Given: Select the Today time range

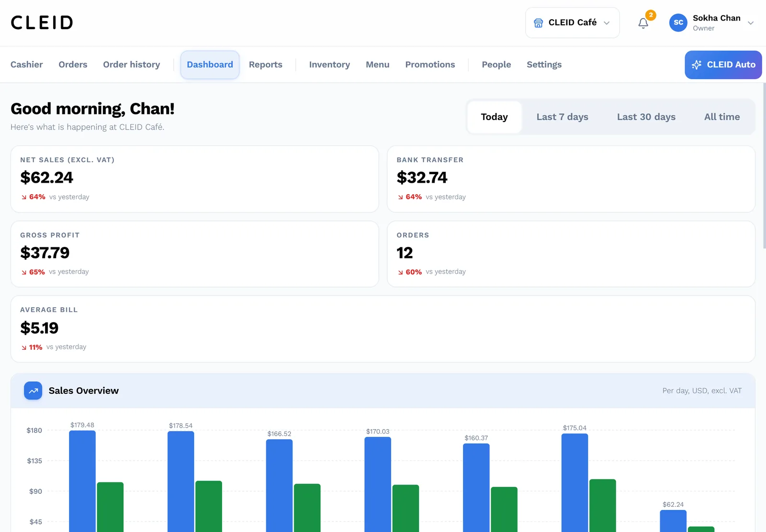Looking at the screenshot, I should (x=494, y=117).
